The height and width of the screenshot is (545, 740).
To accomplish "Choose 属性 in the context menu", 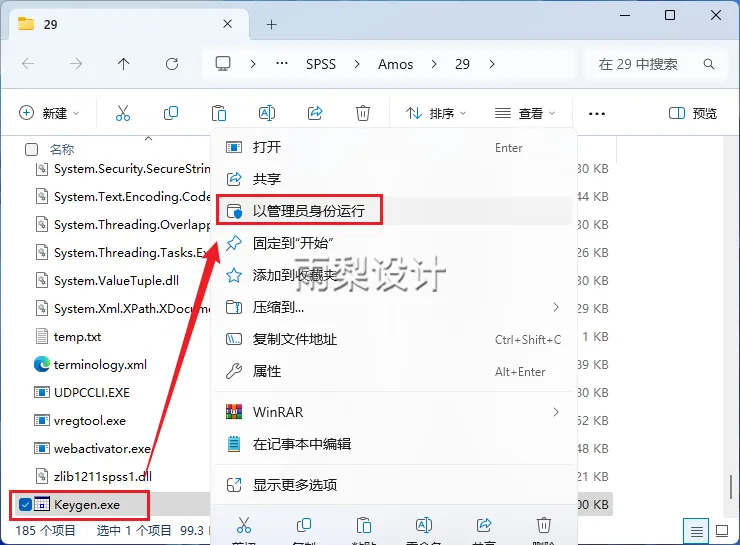I will coord(394,371).
